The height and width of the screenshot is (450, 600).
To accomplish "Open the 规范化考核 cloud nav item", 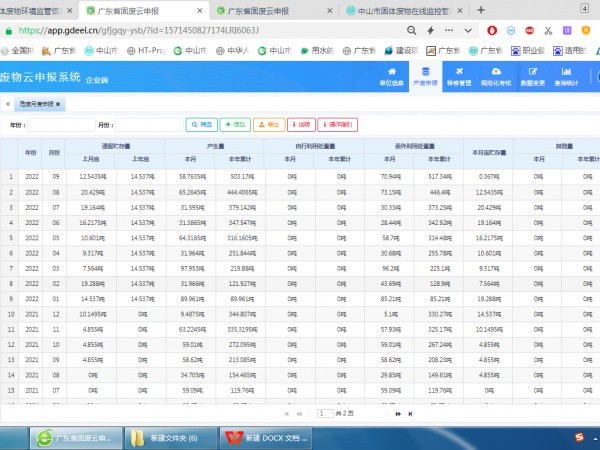I will [496, 77].
